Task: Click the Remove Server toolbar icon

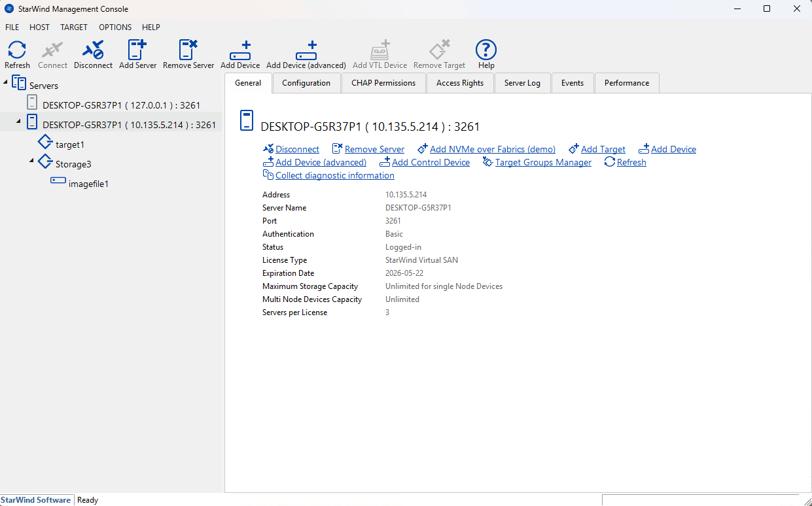Action: point(188,50)
